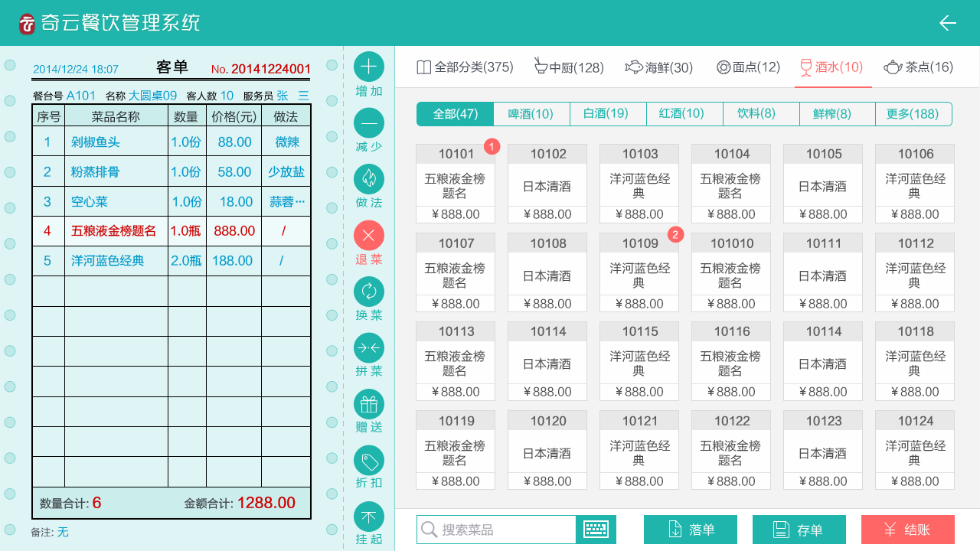The image size is (980, 551).
Task: Click guest count value 10
Action: [227, 96]
